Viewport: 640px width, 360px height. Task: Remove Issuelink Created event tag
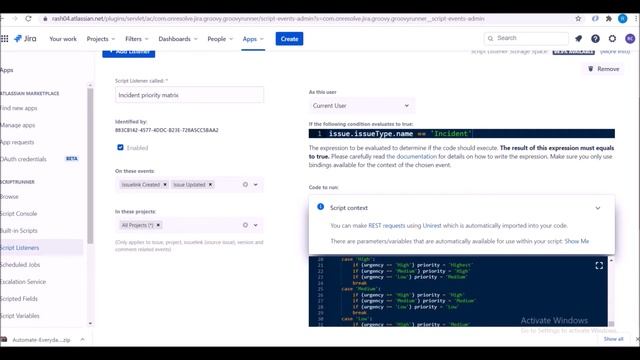[165, 184]
